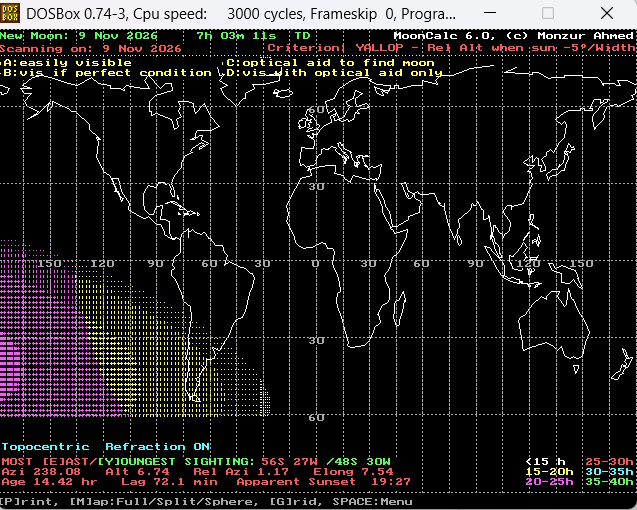This screenshot has height=510, width=637.
Task: Click 'Apparent Sunset 19:27' value
Action: click(323, 482)
